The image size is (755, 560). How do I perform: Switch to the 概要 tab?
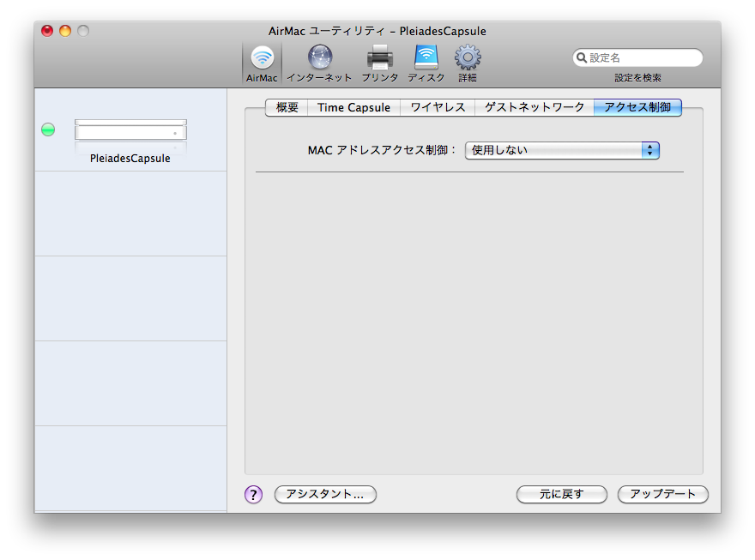(287, 107)
